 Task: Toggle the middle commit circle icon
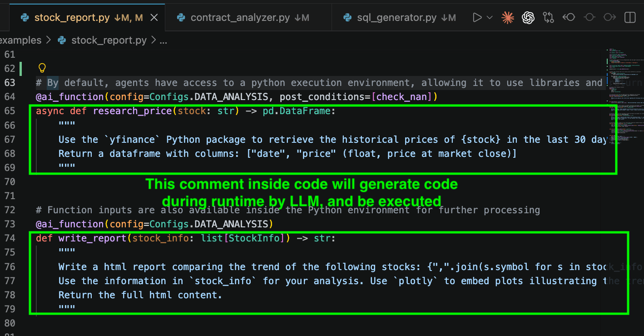(590, 18)
